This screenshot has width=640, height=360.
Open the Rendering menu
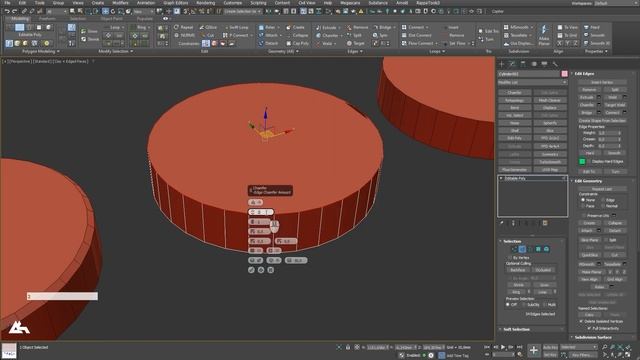(x=205, y=3)
